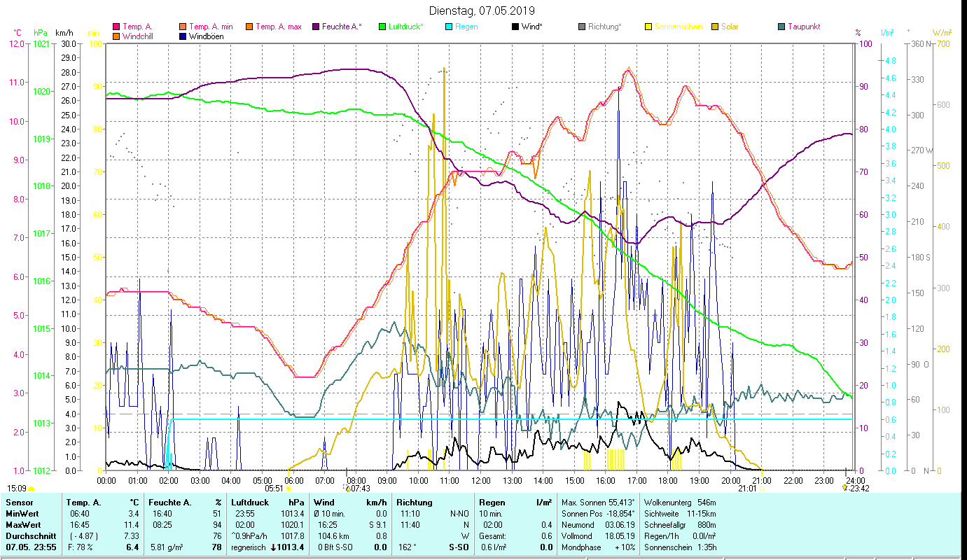Select the 'Wind*' legend label
Viewport: 967px width, 560px height.
pos(532,27)
